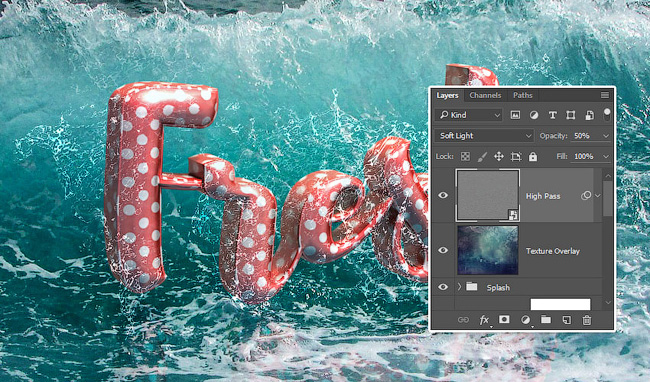Select the High Pass layer thumbnail
The height and width of the screenshot is (382, 650).
tap(488, 195)
